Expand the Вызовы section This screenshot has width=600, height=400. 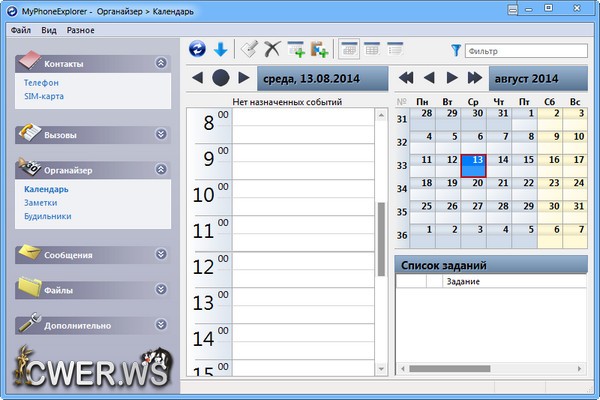click(x=161, y=133)
